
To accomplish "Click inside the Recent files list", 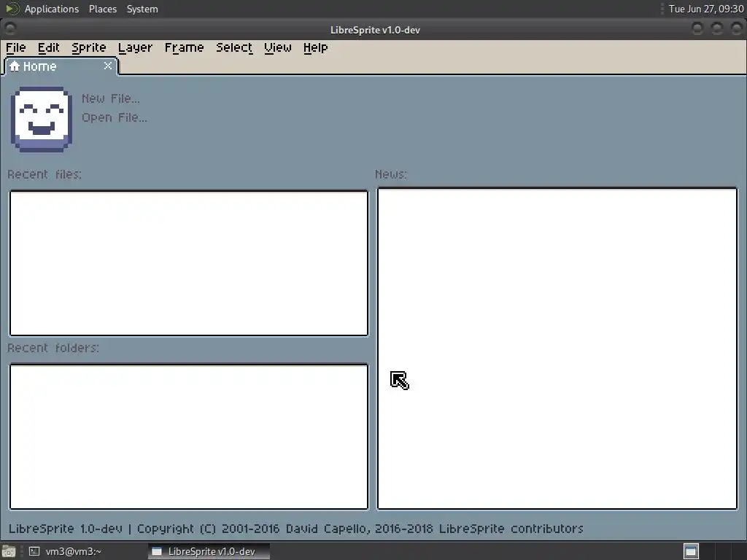I will coord(189,263).
